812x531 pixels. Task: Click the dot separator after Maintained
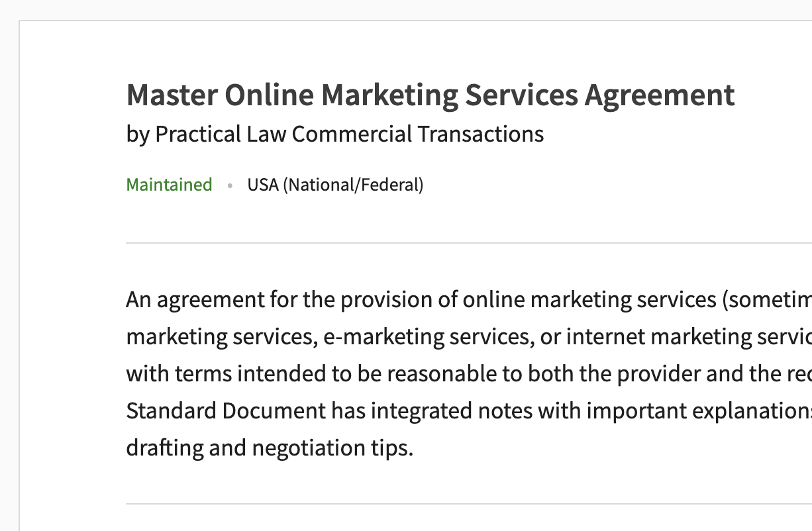point(230,185)
